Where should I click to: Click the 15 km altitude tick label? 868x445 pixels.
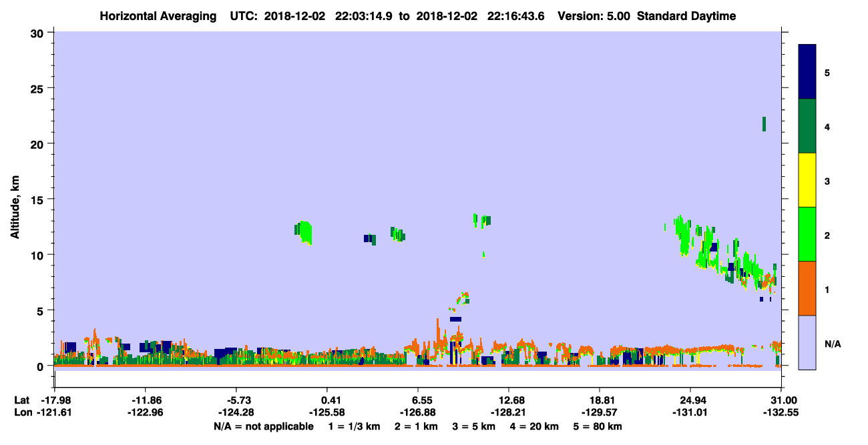(x=38, y=199)
